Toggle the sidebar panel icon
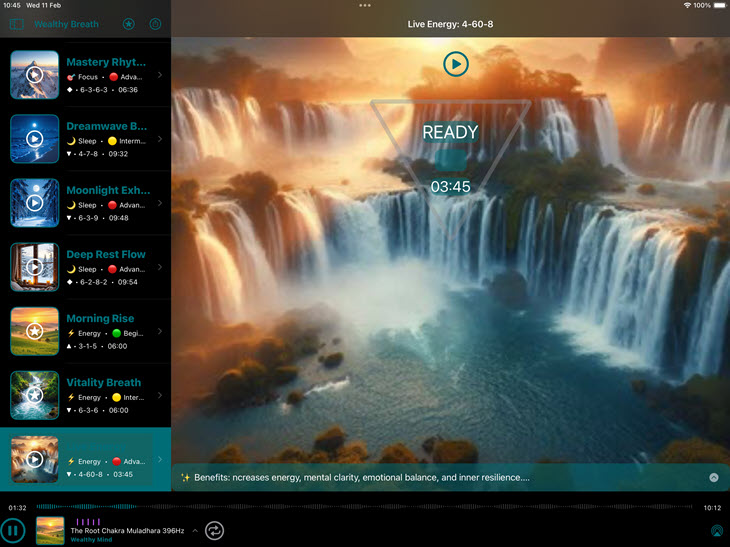The image size is (730, 547). click(16, 24)
